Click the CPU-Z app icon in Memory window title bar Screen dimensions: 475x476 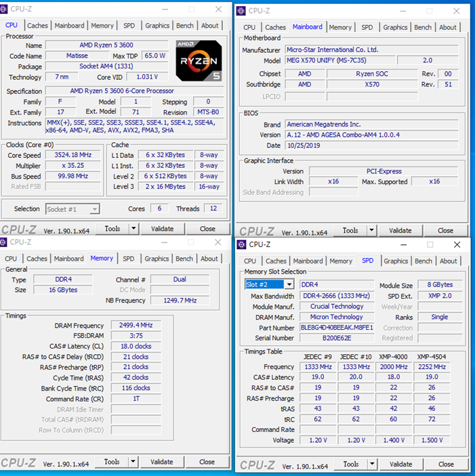[3, 242]
